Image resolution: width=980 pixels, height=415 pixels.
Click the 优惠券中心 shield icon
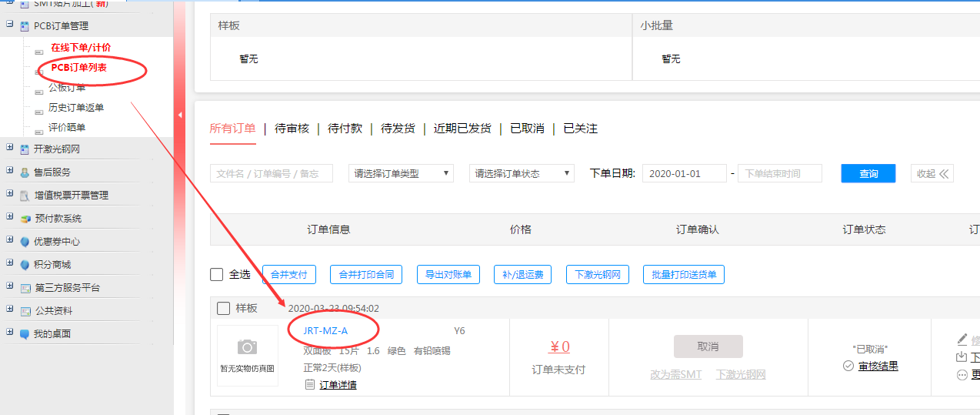pos(25,242)
